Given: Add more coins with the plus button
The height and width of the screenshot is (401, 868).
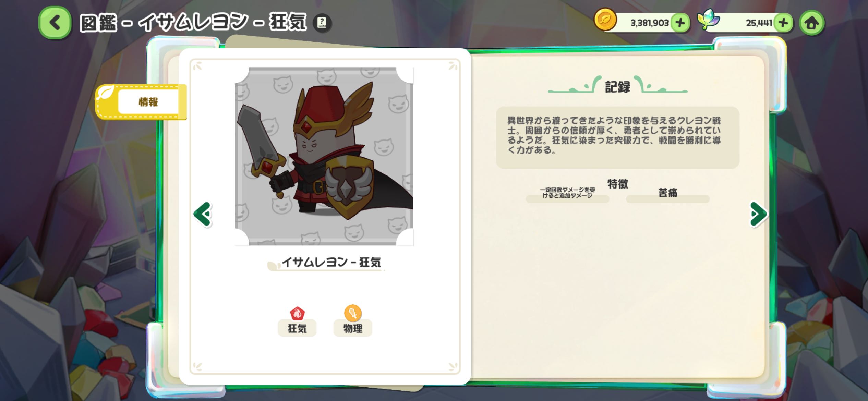Looking at the screenshot, I should pyautogui.click(x=680, y=23).
